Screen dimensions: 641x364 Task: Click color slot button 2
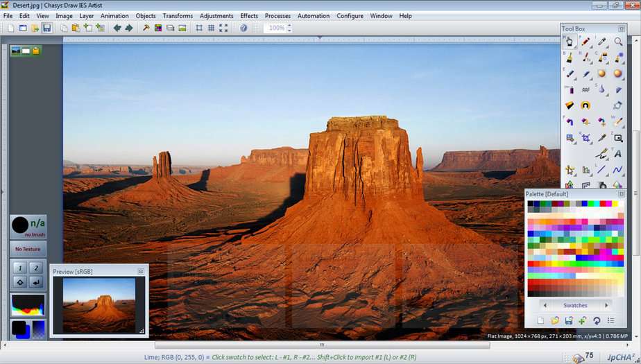(36, 268)
